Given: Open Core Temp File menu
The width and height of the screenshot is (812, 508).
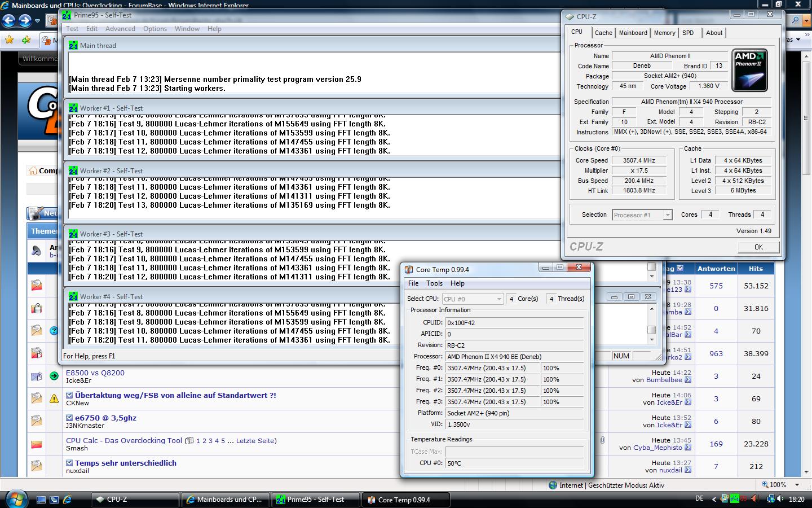Looking at the screenshot, I should (x=413, y=283).
